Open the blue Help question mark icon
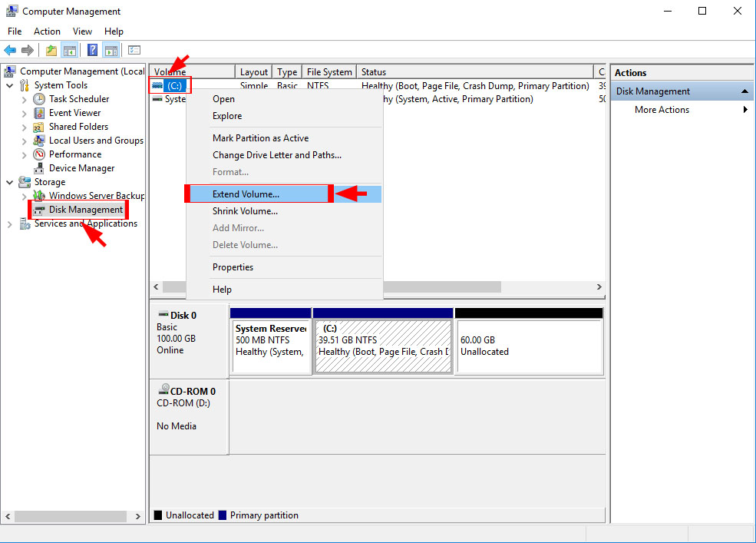Image resolution: width=756 pixels, height=543 pixels. point(93,50)
